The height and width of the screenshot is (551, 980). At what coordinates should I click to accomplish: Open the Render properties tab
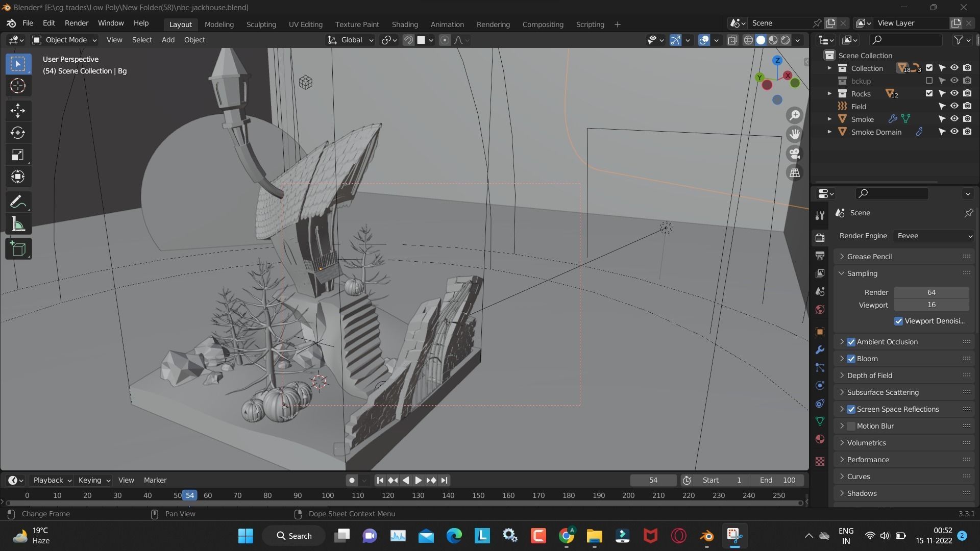tap(820, 238)
